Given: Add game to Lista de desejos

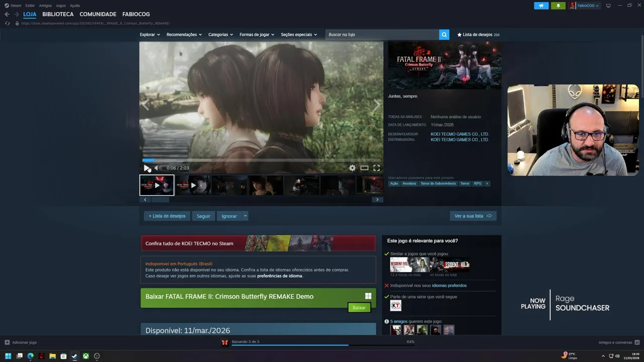Looking at the screenshot, I should [x=167, y=216].
